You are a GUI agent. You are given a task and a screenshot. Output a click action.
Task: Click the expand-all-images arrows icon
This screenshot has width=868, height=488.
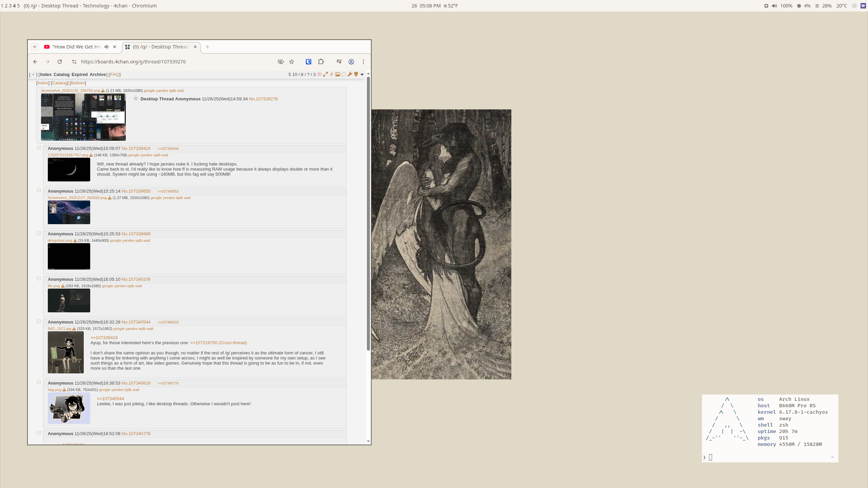coord(325,75)
